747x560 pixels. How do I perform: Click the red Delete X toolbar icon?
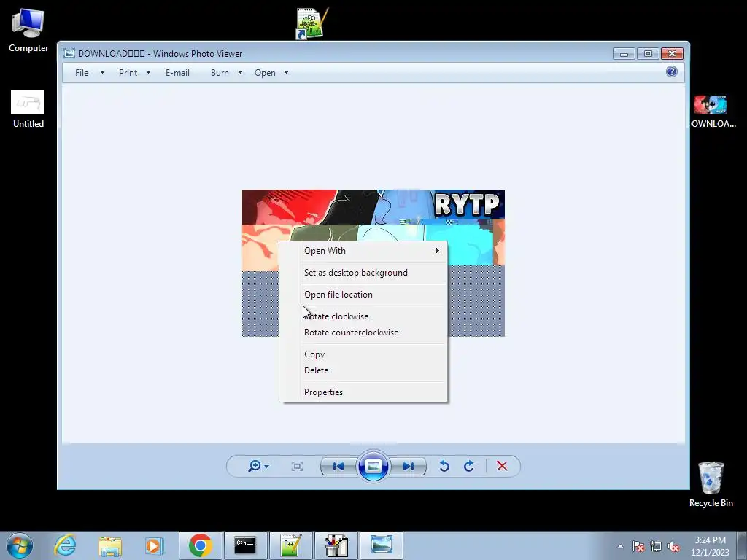tap(502, 466)
